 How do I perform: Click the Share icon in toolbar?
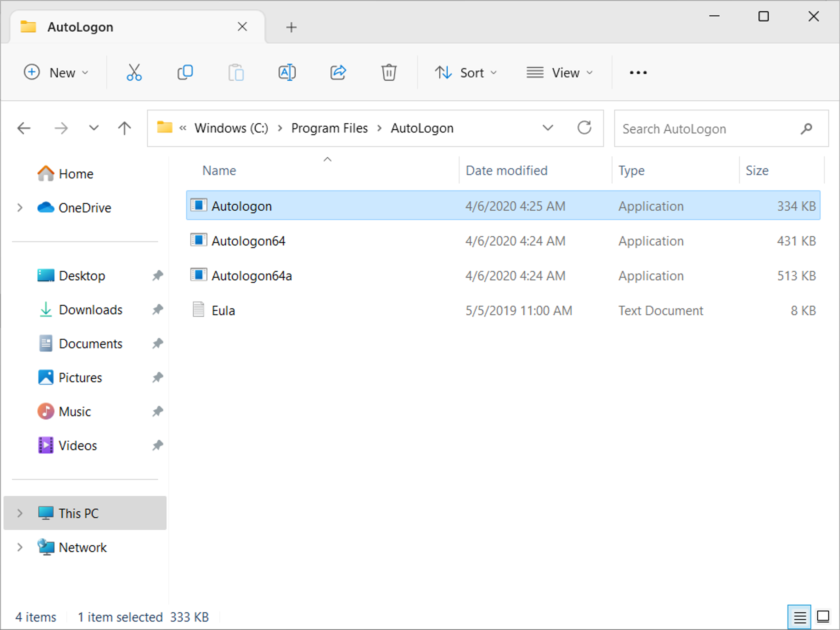tap(338, 72)
